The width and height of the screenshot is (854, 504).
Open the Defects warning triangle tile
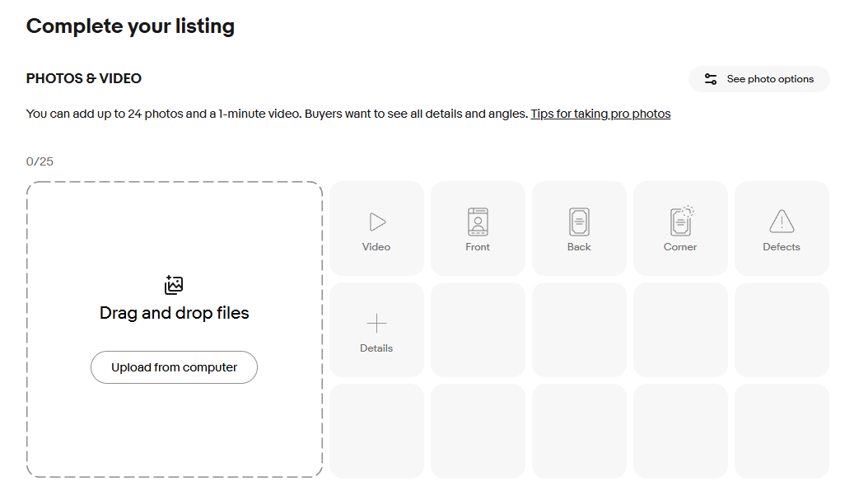coord(782,222)
